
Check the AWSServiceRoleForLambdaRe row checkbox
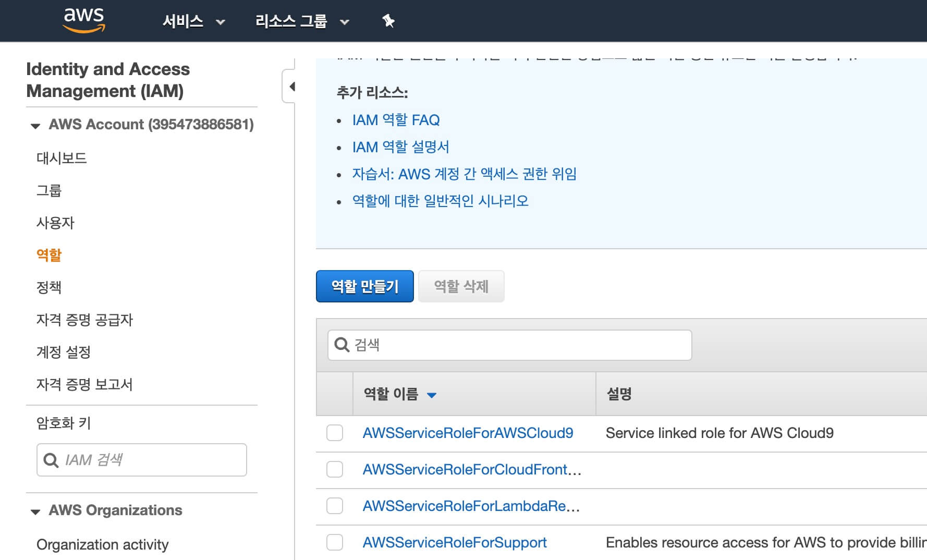coord(335,506)
